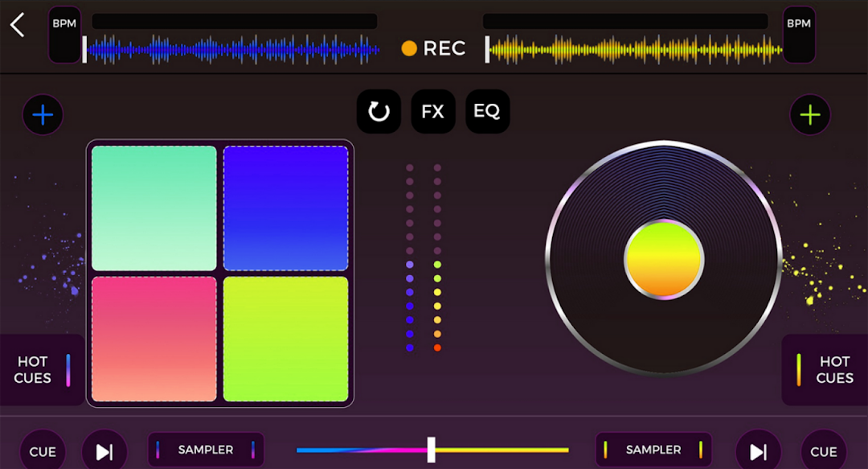868x469 pixels.
Task: Tap the right CUE button
Action: (x=824, y=451)
